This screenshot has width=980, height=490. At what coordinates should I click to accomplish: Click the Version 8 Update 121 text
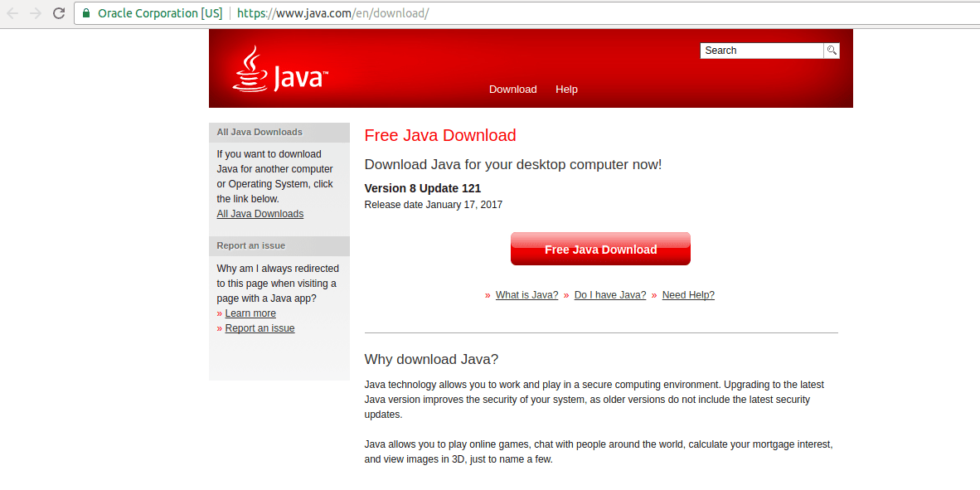(x=423, y=188)
